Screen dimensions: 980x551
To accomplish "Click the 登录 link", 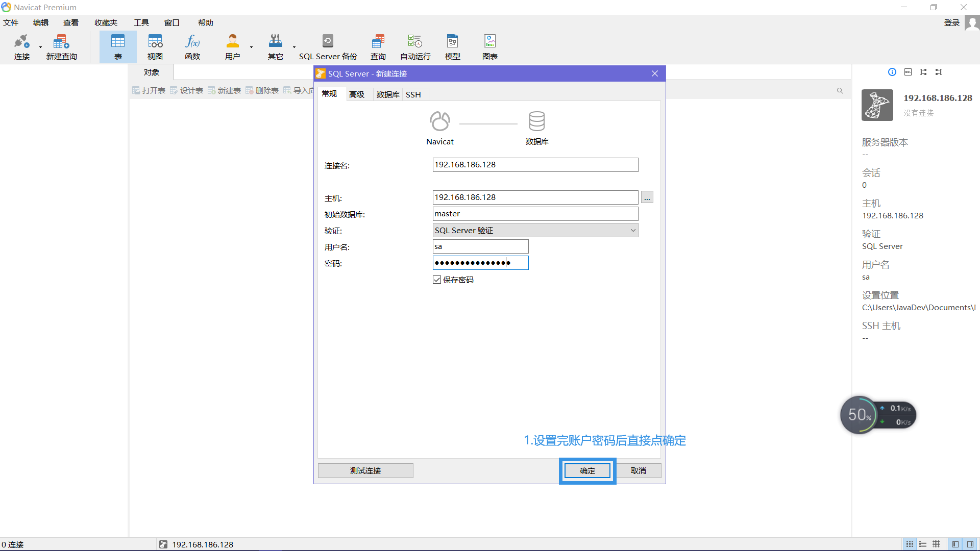I will tap(952, 23).
